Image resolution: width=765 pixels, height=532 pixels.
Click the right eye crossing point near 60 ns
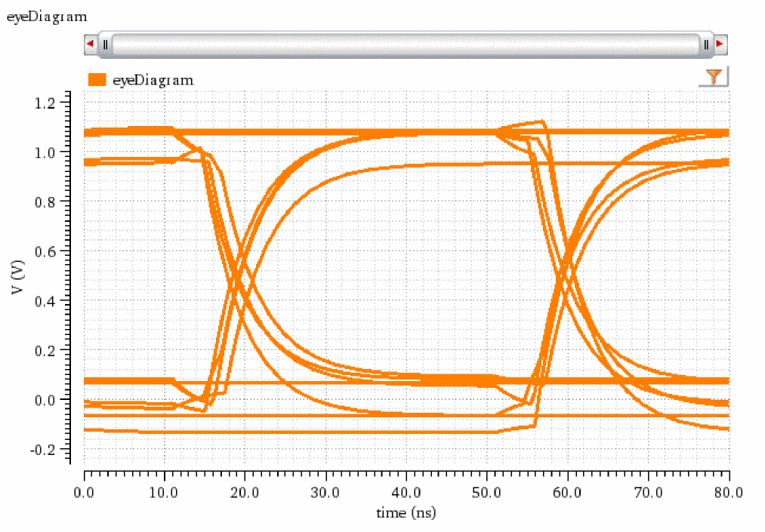(x=565, y=278)
